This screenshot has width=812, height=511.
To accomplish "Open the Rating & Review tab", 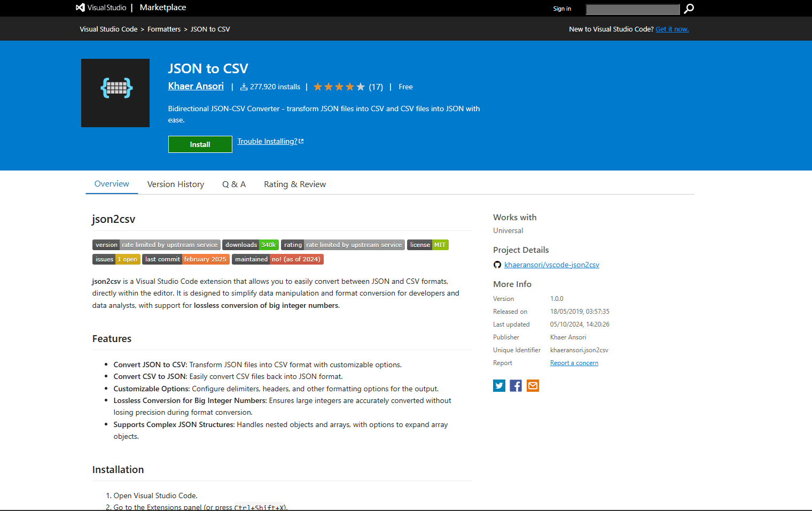I will (x=295, y=184).
